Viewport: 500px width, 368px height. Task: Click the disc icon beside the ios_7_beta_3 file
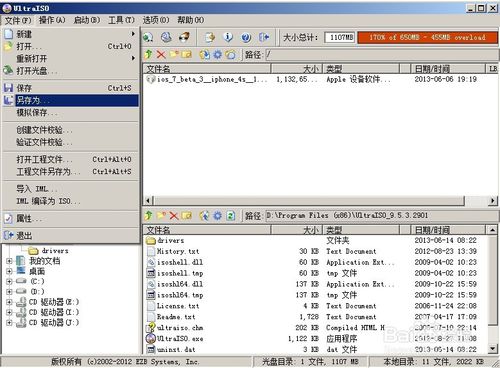[x=151, y=79]
